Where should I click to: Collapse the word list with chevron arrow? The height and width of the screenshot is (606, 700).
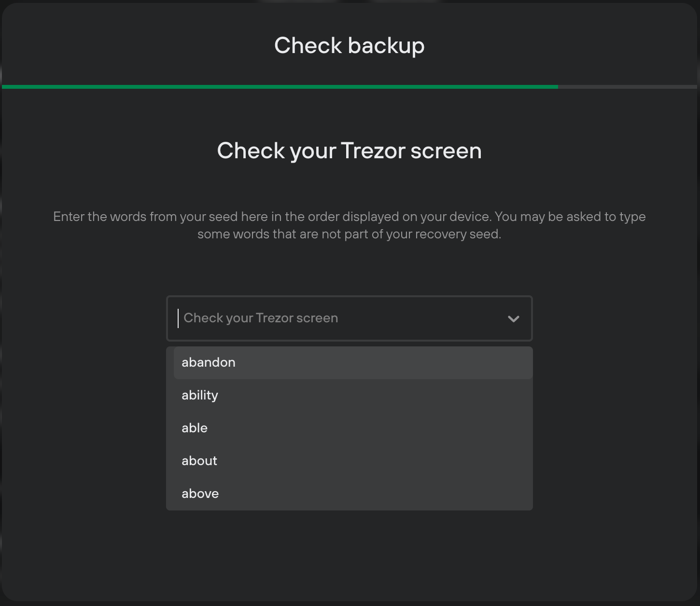(x=514, y=319)
